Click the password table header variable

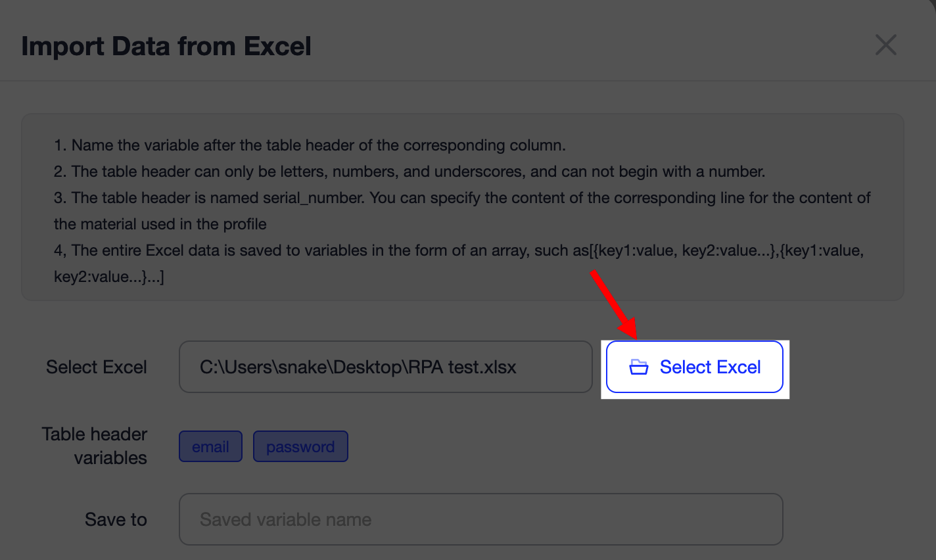tap(300, 446)
